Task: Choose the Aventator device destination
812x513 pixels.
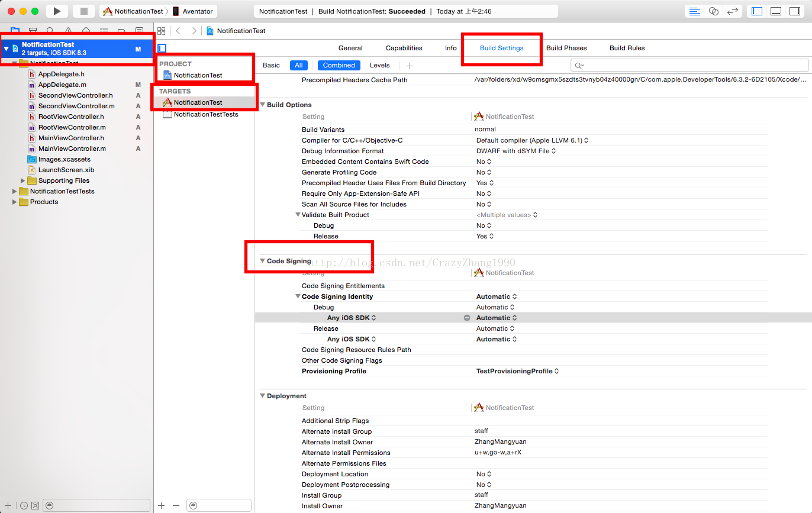Action: tap(194, 11)
